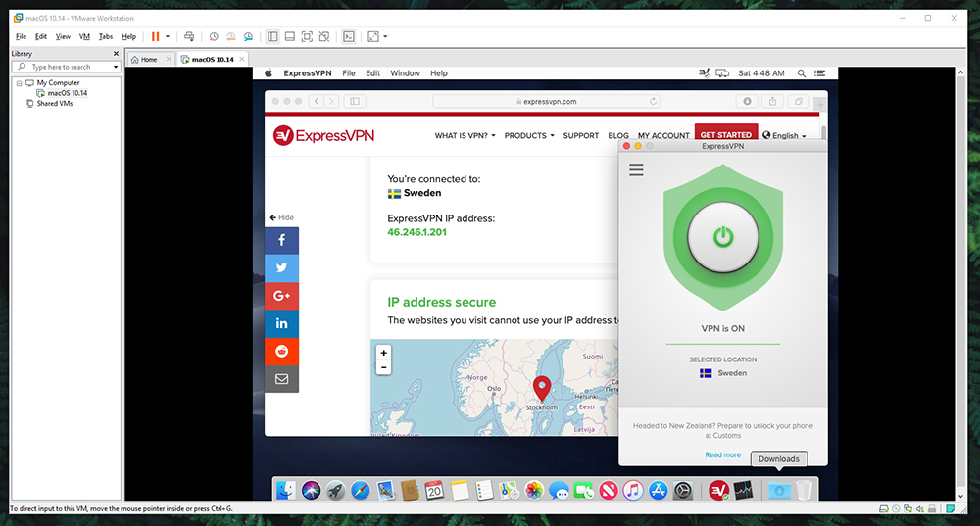Switch to the Home tab
This screenshot has width=980, height=526.
(149, 60)
